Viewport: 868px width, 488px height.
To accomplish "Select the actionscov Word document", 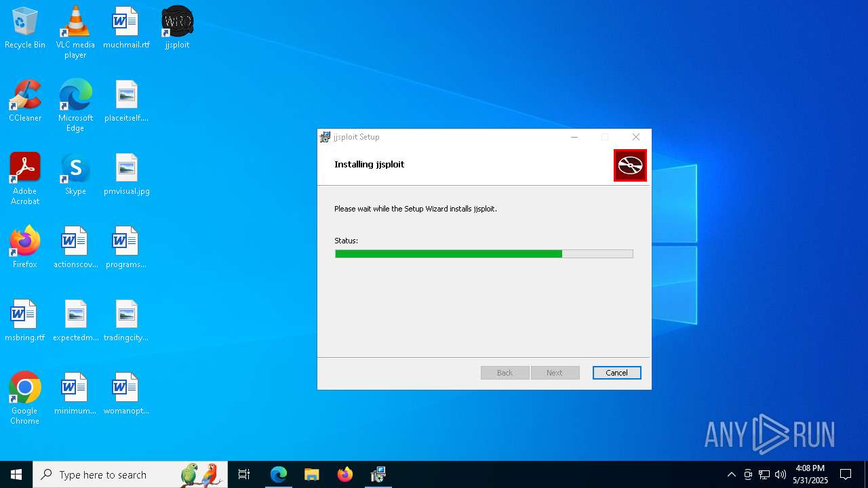I will pos(75,248).
